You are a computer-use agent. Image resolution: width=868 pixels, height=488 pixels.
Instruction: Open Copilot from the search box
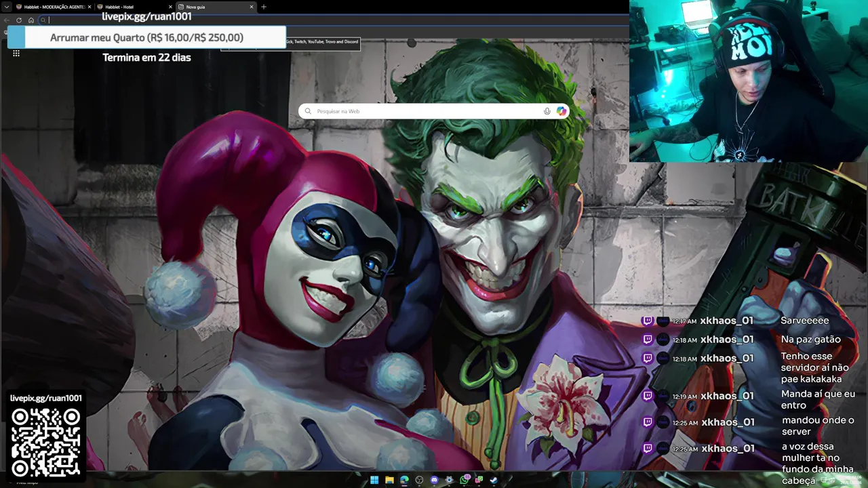pyautogui.click(x=561, y=111)
